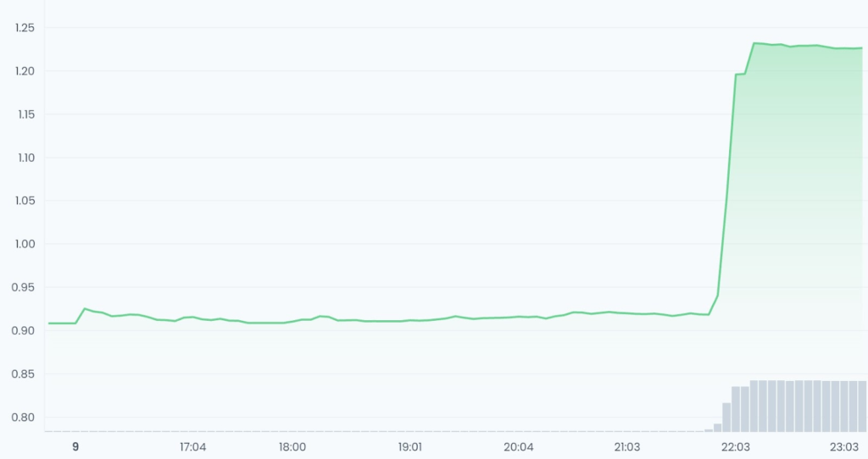Click the 1.15 price axis label

coord(25,114)
